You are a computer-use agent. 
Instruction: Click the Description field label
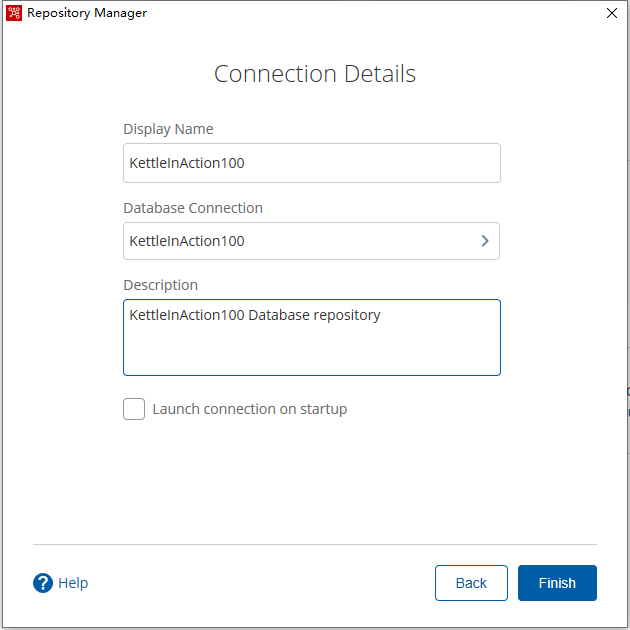(x=160, y=285)
